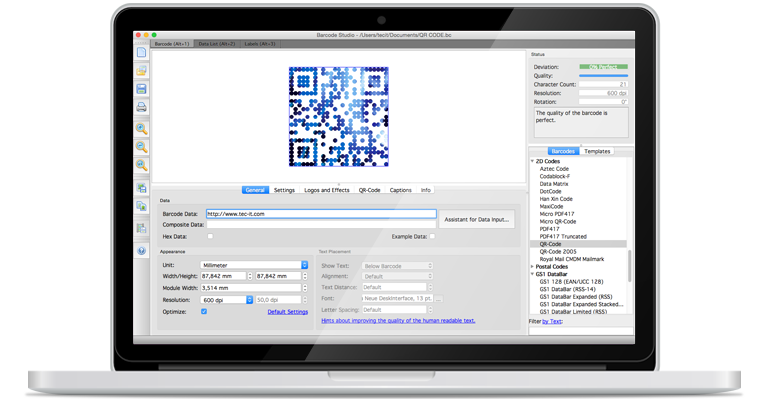Switch to Labels (Alt+3) tab

click(260, 44)
